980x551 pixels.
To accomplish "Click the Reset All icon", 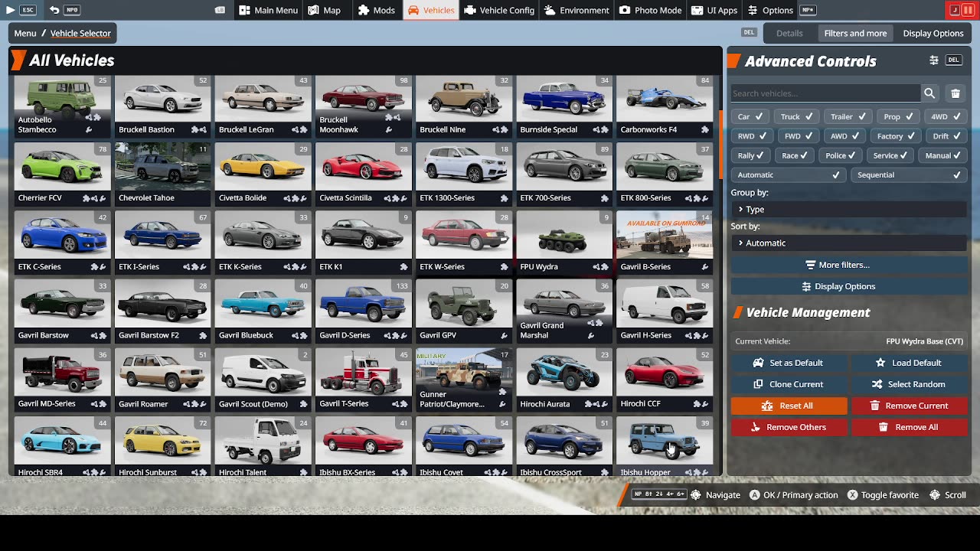I will (x=767, y=406).
